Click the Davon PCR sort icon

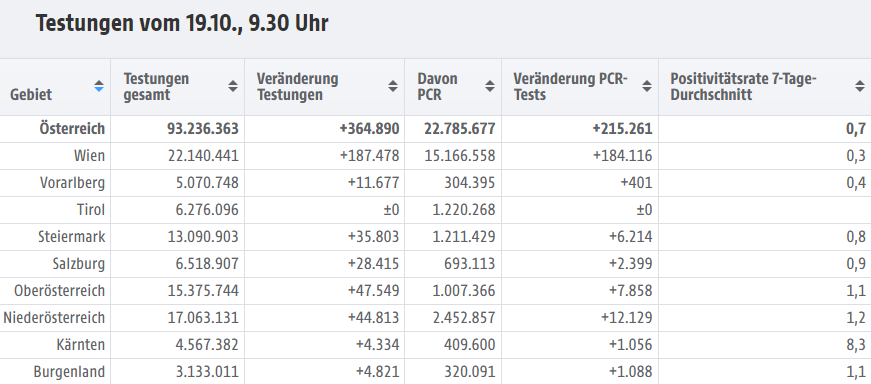pos(489,86)
